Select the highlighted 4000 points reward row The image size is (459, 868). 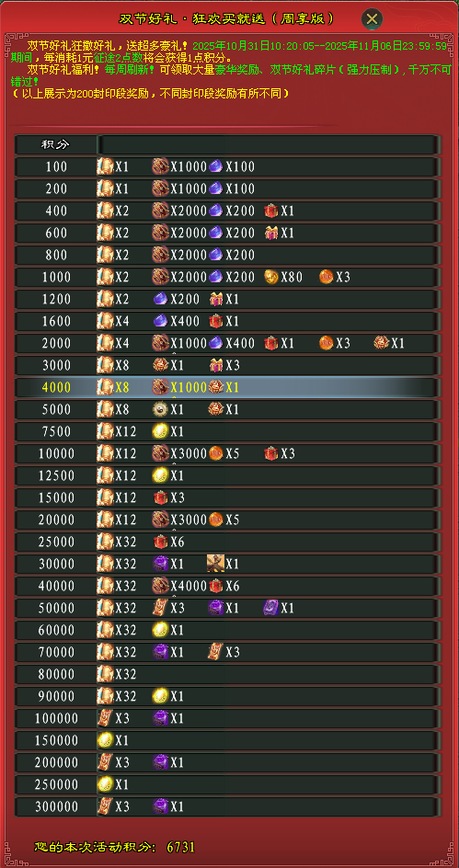(x=227, y=387)
